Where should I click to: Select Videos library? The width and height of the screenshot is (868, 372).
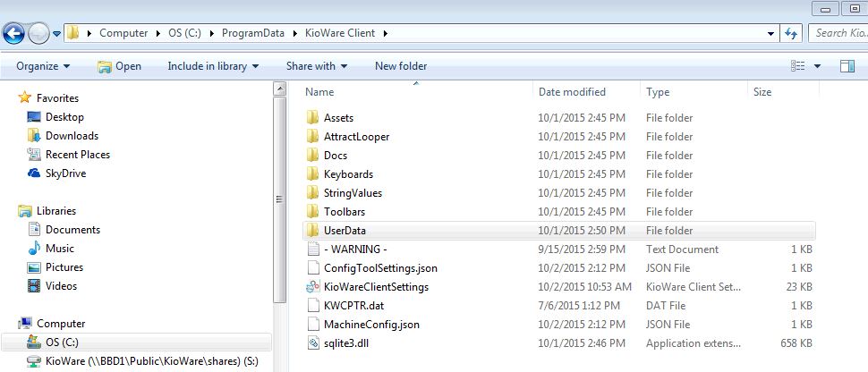(61, 286)
